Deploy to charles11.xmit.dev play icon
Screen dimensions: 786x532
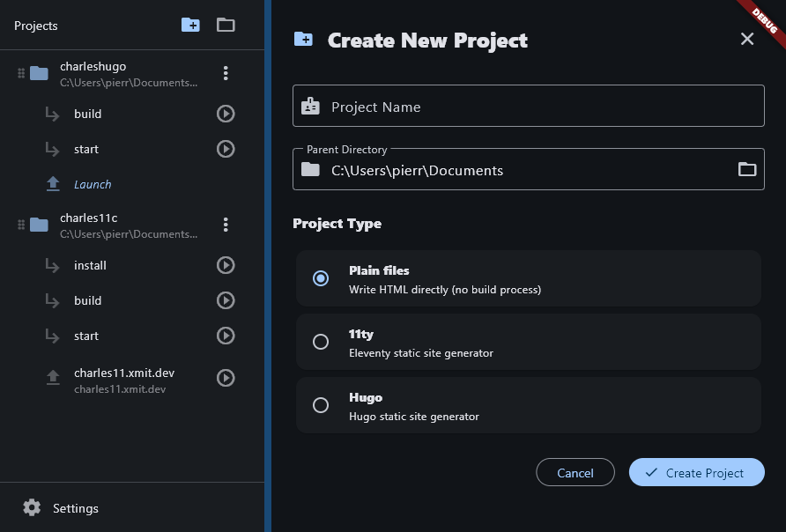[x=226, y=378]
